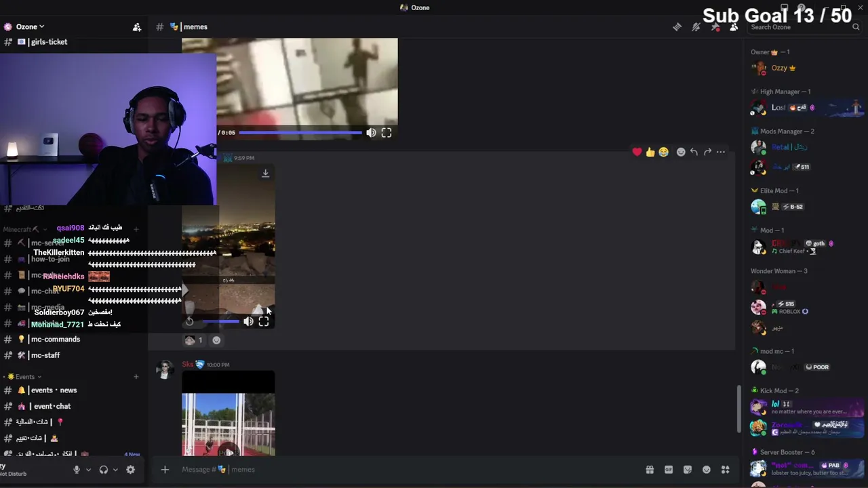Open audio output options arrow

115,470
